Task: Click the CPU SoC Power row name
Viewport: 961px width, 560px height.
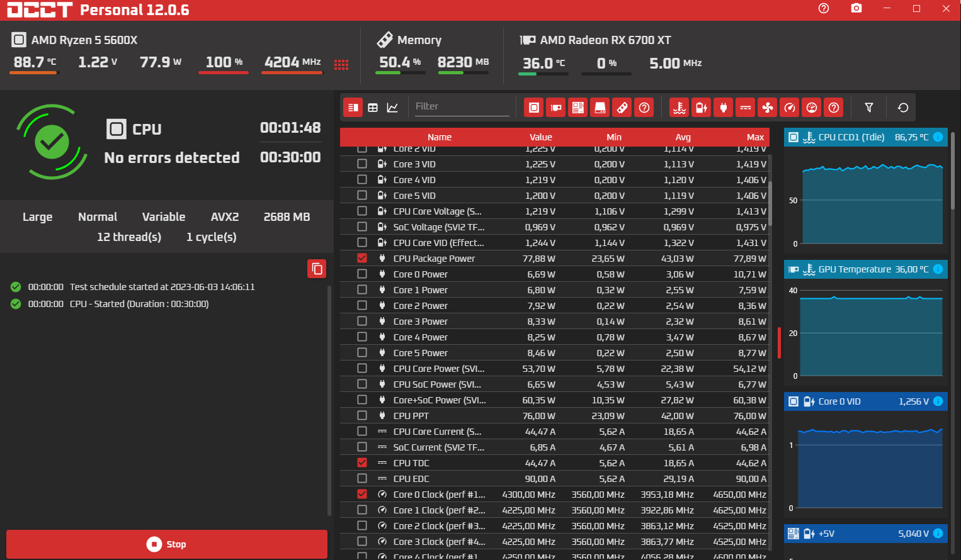Action: tap(437, 384)
